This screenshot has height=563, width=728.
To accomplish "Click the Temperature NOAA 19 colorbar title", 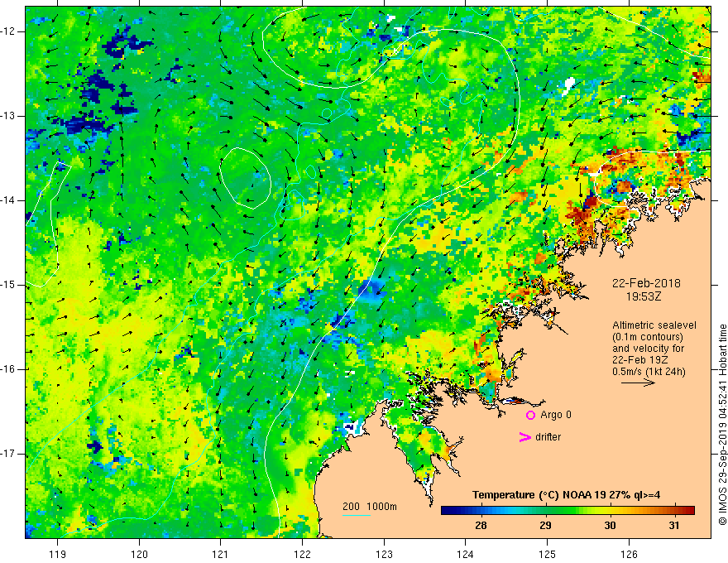I will click(566, 495).
